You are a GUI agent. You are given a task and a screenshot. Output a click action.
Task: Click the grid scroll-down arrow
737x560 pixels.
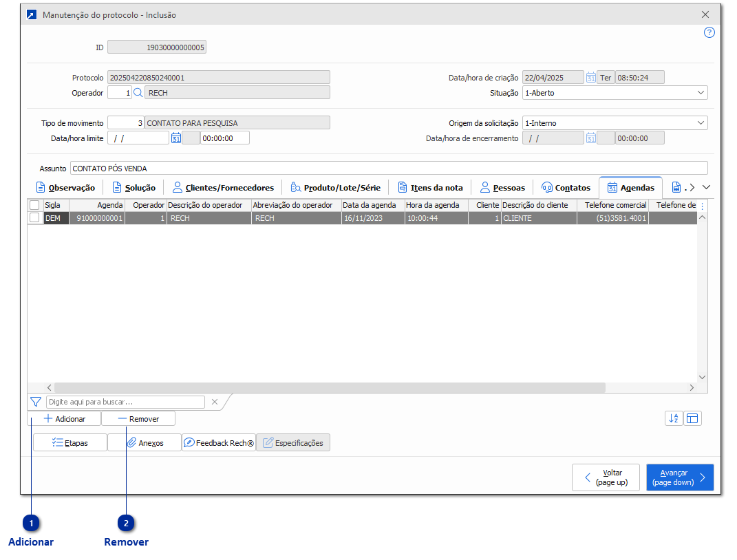[x=702, y=377]
